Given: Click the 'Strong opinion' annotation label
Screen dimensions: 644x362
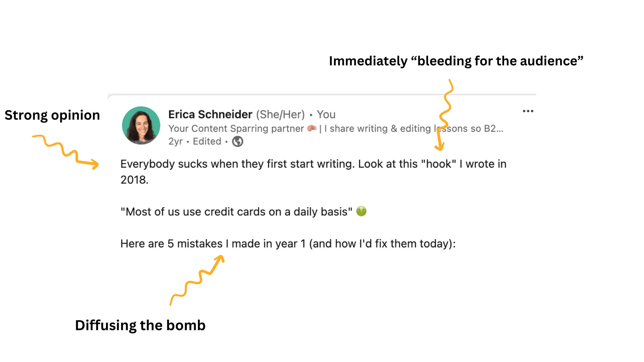Looking at the screenshot, I should click(52, 115).
